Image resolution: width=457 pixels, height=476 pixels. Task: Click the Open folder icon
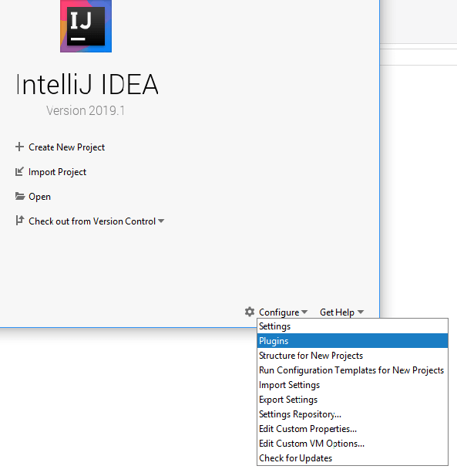point(20,197)
